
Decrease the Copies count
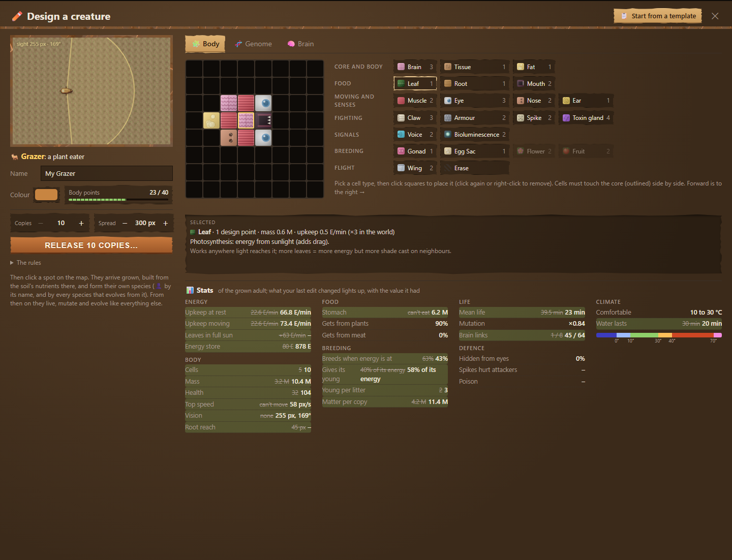[x=41, y=223]
